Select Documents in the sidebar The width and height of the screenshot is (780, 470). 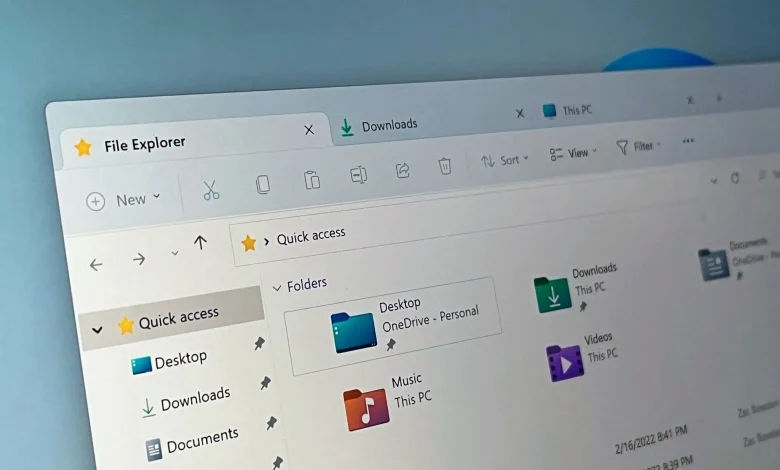[x=193, y=443]
